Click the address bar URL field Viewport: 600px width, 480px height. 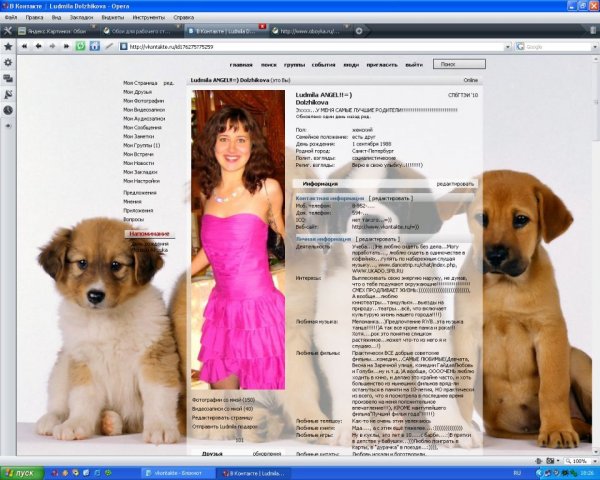(x=316, y=47)
